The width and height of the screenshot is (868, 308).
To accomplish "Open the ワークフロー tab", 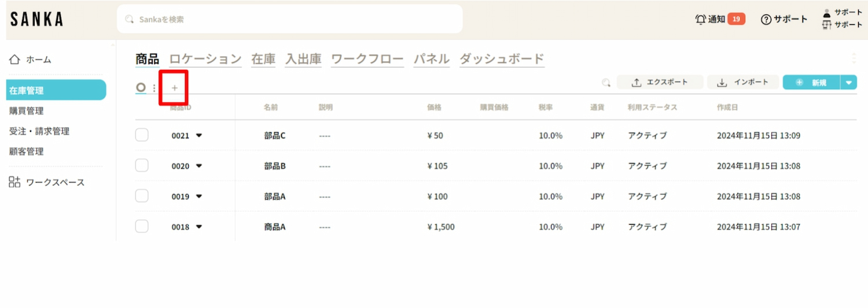I will tap(367, 59).
